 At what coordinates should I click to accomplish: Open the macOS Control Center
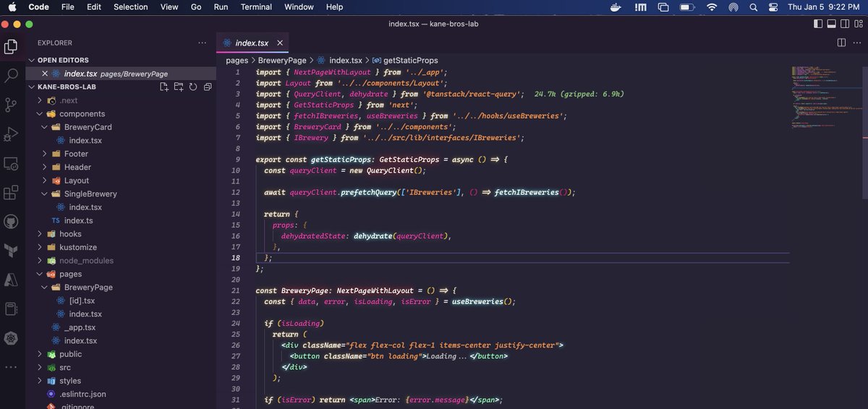(x=773, y=7)
